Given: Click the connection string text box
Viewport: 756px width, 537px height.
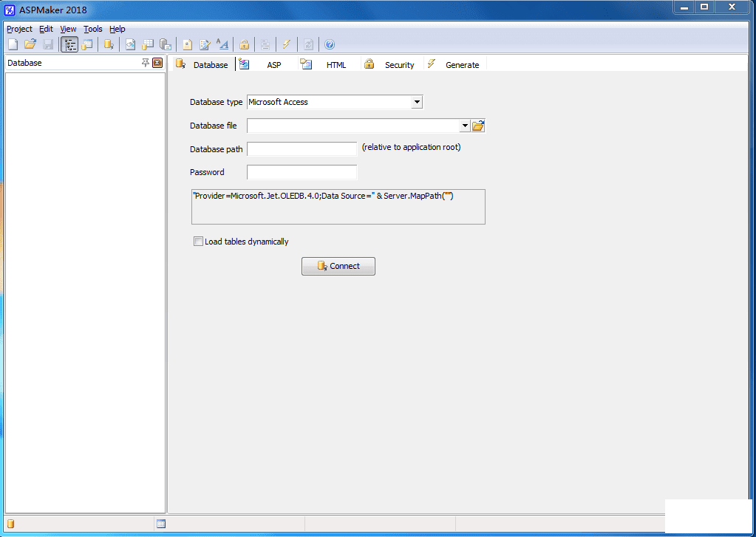Looking at the screenshot, I should click(338, 207).
